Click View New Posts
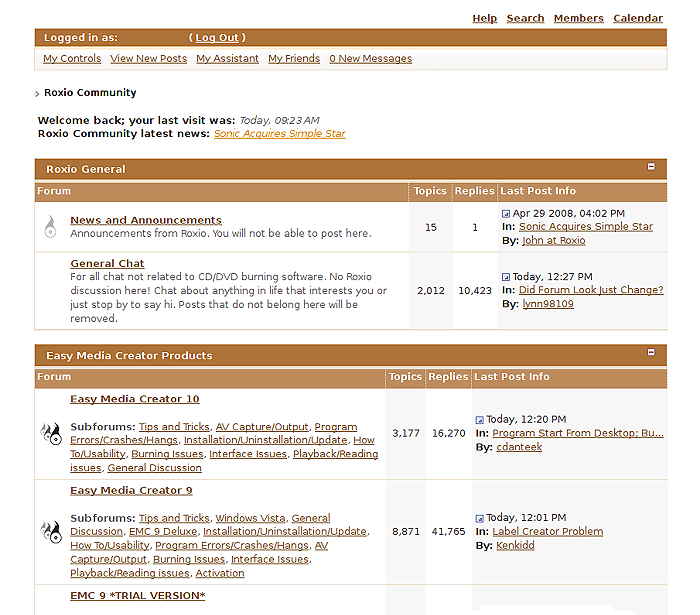The image size is (700, 615). 149,58
